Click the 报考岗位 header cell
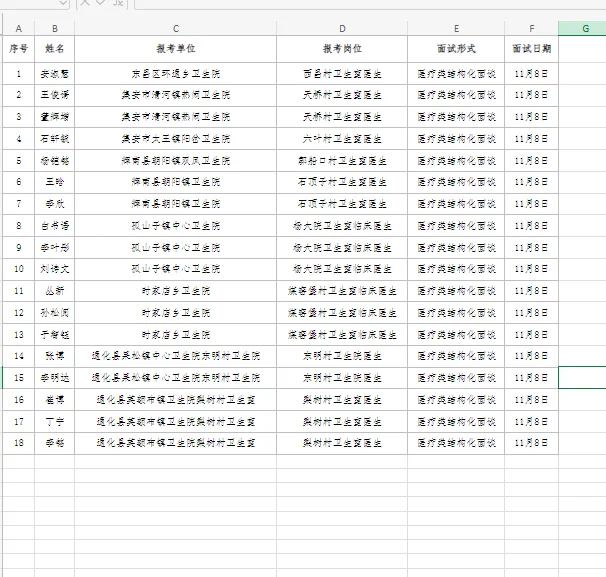The image size is (606, 577). 342,49
